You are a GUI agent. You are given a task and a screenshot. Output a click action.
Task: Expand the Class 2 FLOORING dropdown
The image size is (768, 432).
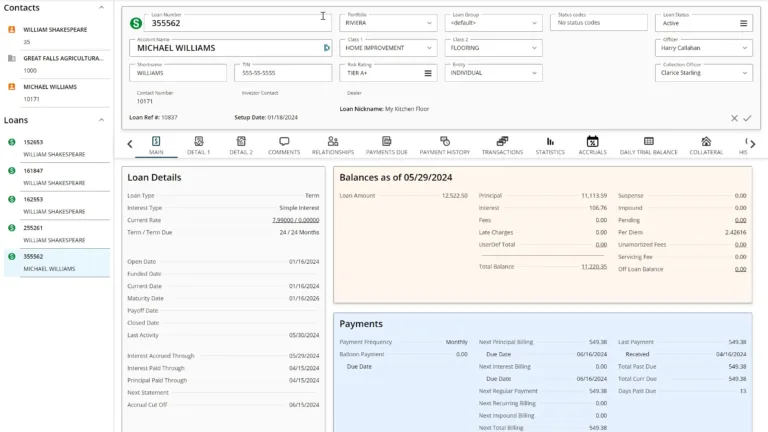pyautogui.click(x=492, y=48)
